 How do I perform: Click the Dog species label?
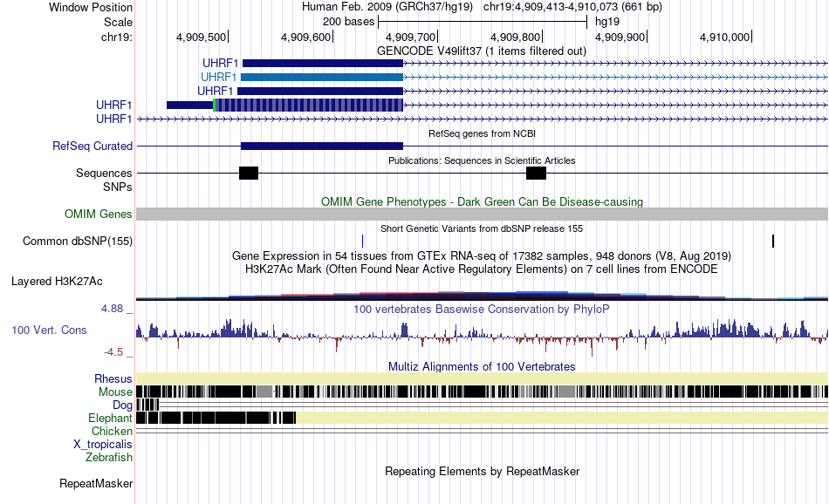pyautogui.click(x=122, y=405)
